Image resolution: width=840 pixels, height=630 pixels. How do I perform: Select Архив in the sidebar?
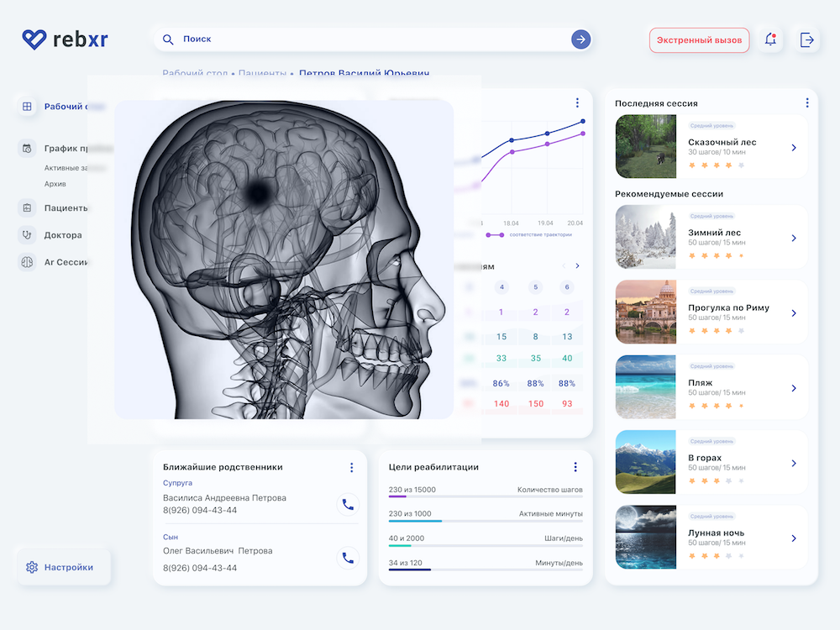tap(55, 184)
